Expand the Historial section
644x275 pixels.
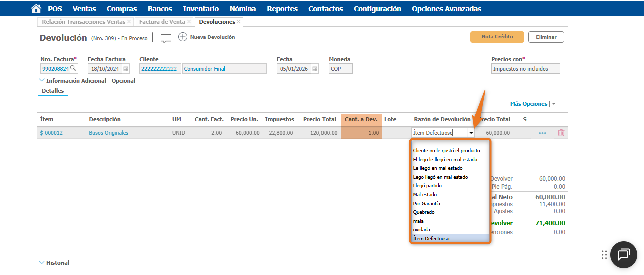pyautogui.click(x=41, y=262)
